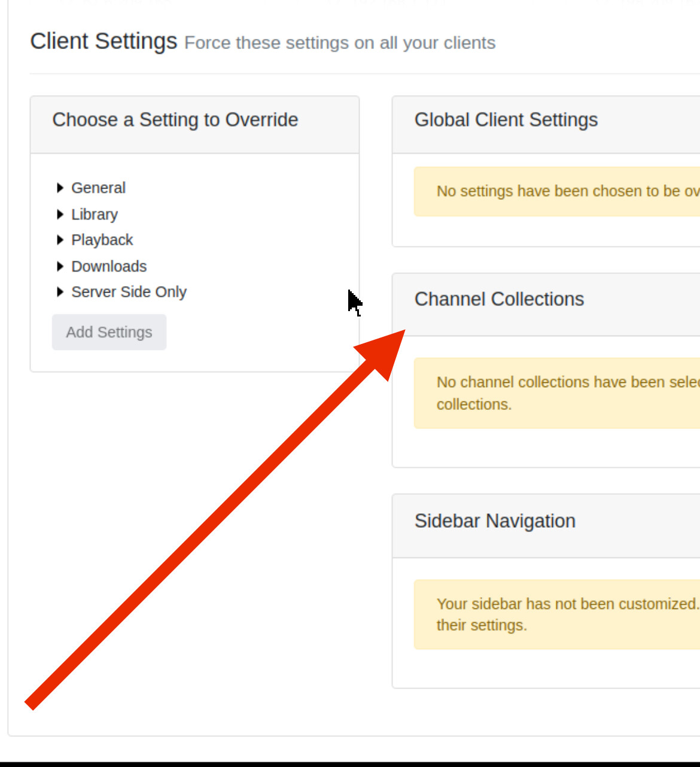Click the Sidebar Navigation panel header
700x767 pixels.
pyautogui.click(x=495, y=521)
